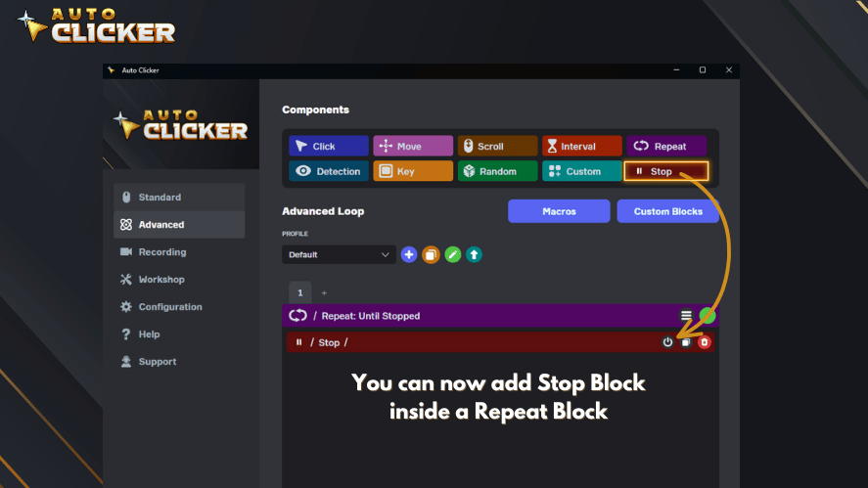Expand the Default profile dropdown

(x=339, y=254)
